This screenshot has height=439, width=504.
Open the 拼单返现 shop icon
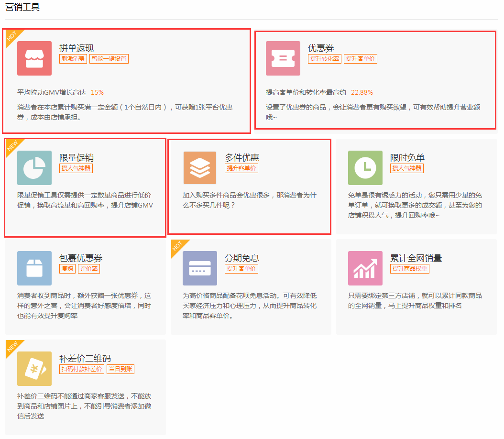point(34,58)
